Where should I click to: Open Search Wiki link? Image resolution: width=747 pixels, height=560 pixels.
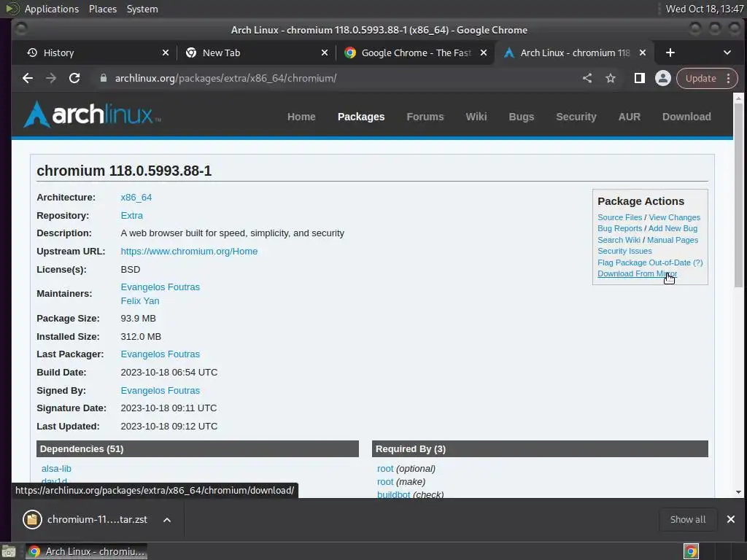[x=619, y=240]
